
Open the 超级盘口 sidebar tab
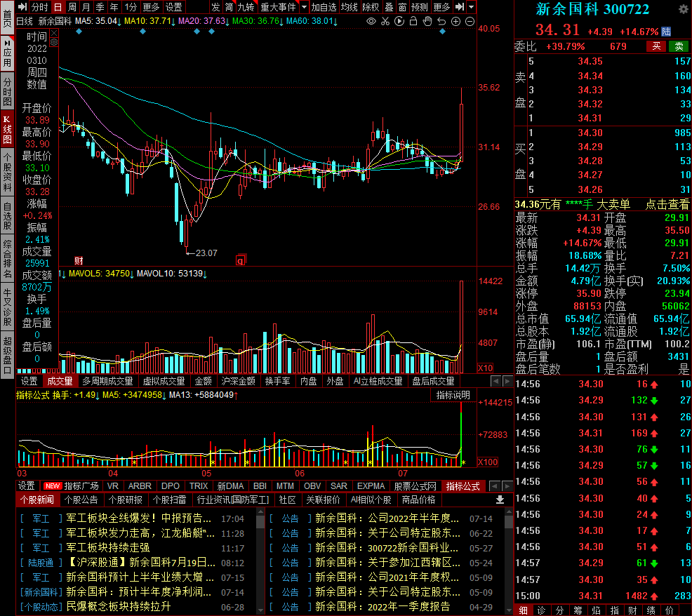pyautogui.click(x=7, y=356)
